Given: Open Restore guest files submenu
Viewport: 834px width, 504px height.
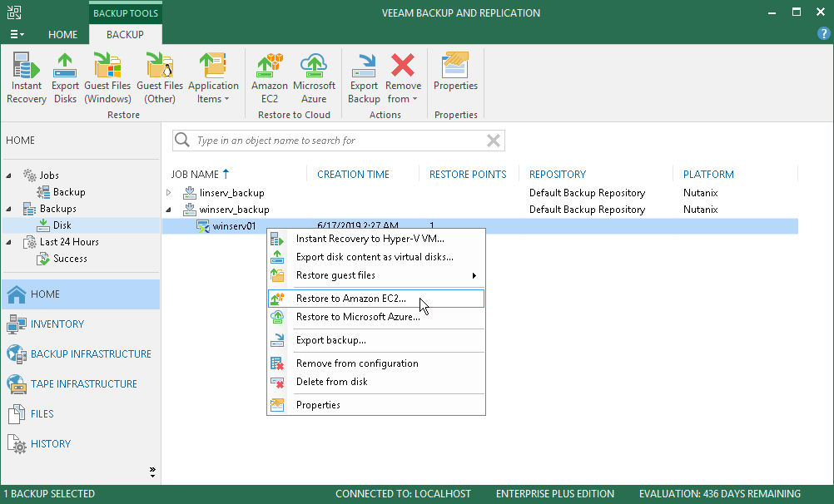Looking at the screenshot, I should 376,275.
